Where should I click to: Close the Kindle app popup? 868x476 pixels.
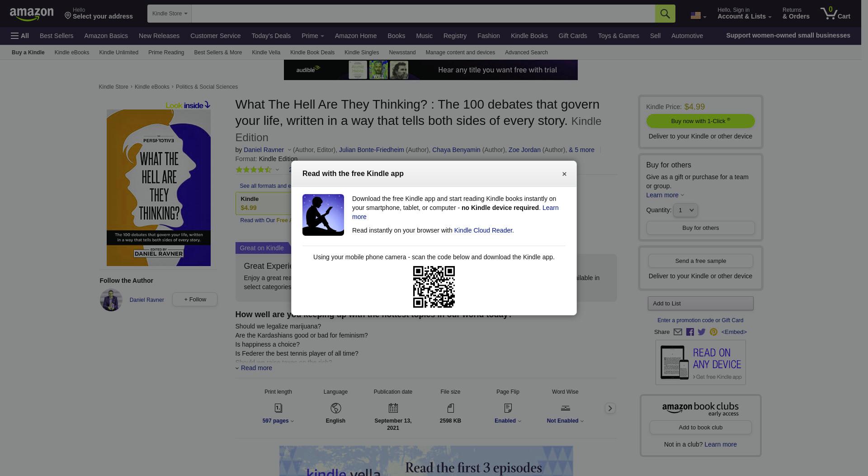(x=564, y=174)
